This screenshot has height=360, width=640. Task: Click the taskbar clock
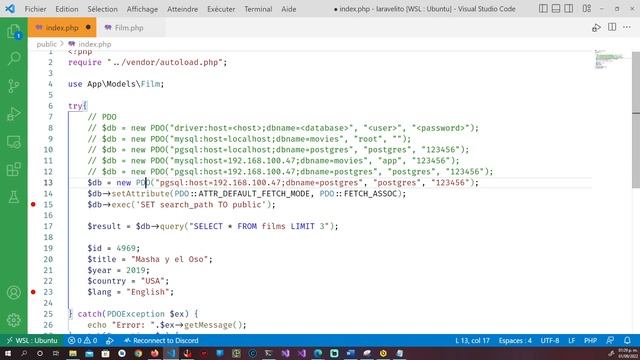coord(628,353)
